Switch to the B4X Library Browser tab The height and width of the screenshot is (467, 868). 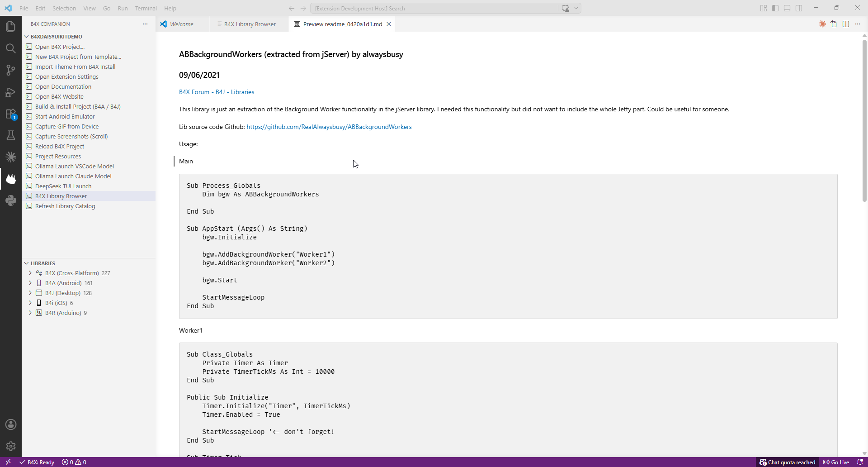250,24
